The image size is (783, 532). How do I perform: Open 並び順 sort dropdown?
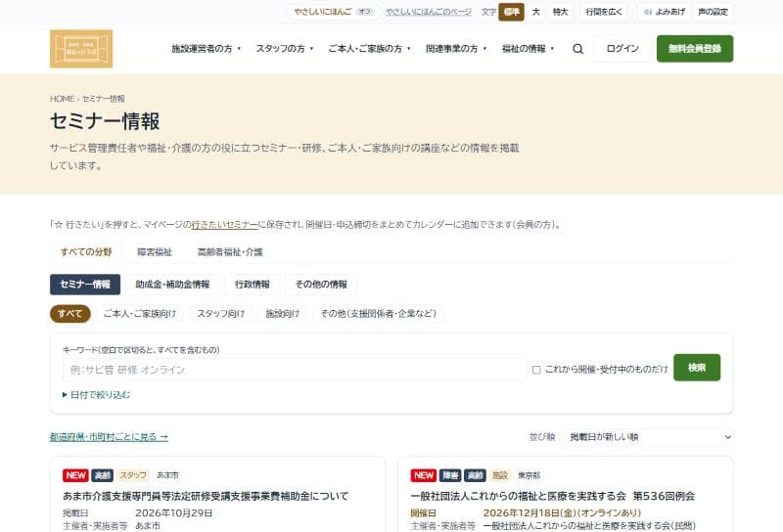[647, 437]
